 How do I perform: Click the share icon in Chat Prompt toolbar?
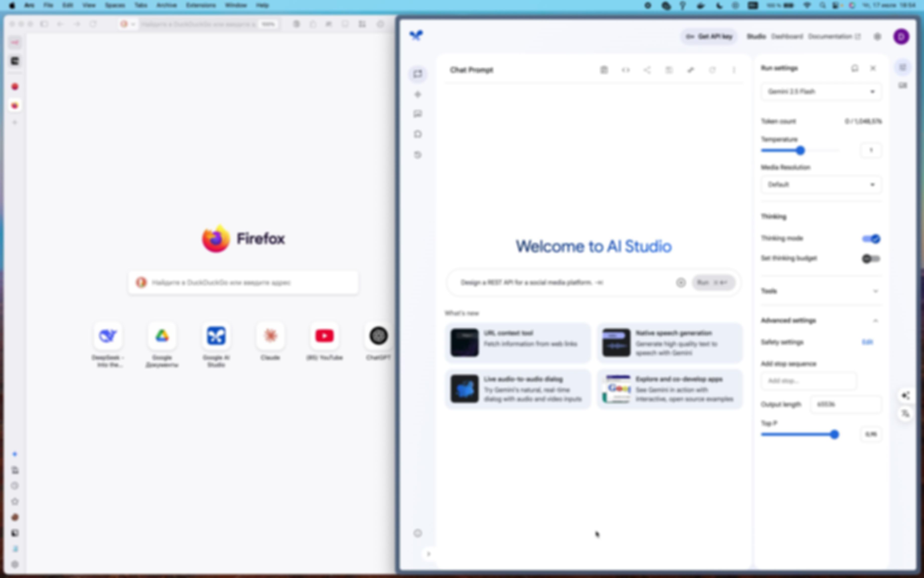click(x=647, y=70)
